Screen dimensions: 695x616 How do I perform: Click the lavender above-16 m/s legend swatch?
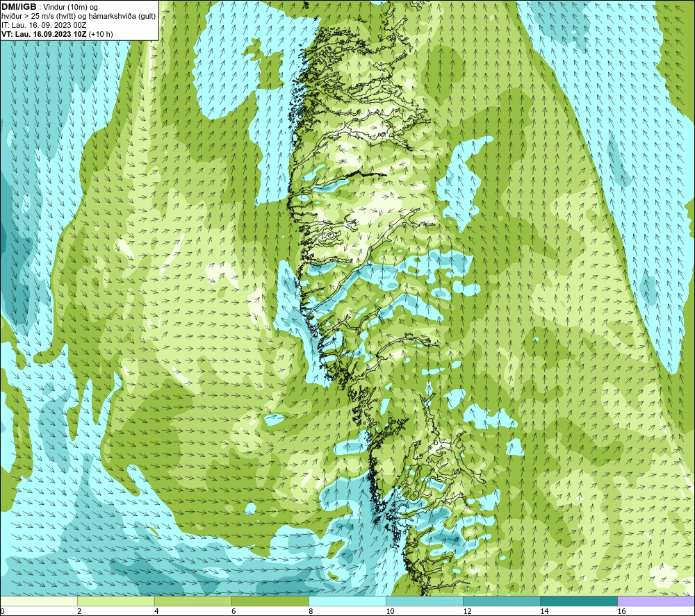657,601
